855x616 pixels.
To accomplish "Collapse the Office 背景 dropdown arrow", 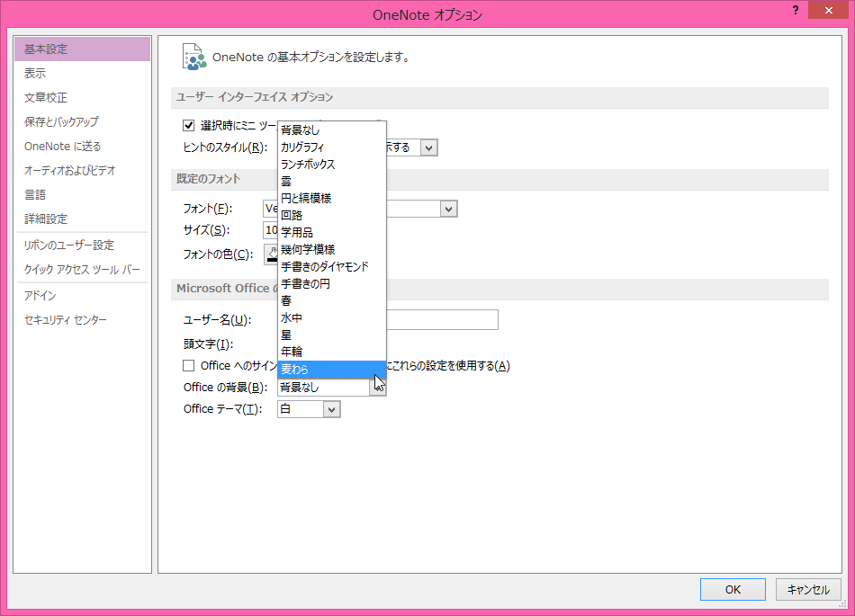I will [x=378, y=388].
